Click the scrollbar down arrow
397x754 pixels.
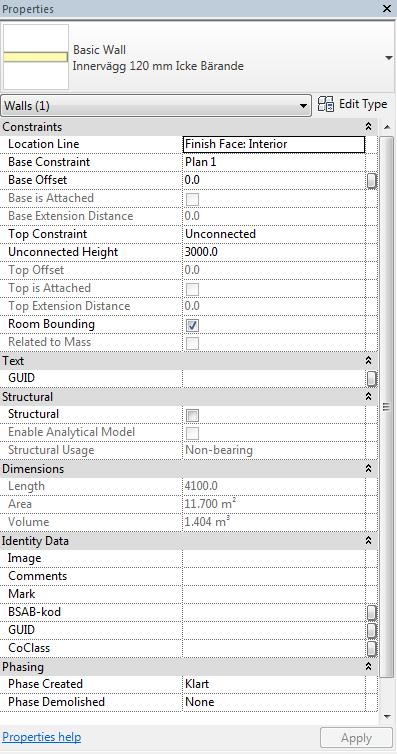[x=387, y=716]
